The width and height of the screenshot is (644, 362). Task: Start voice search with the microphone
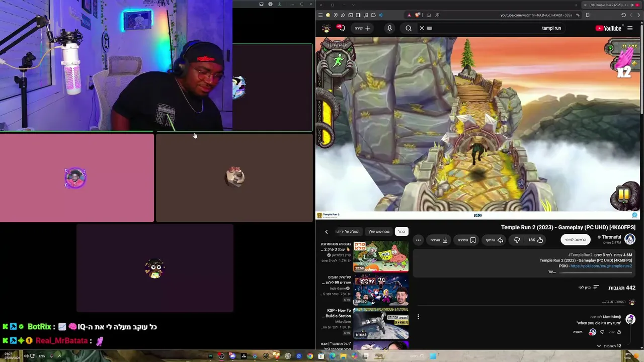tap(389, 28)
